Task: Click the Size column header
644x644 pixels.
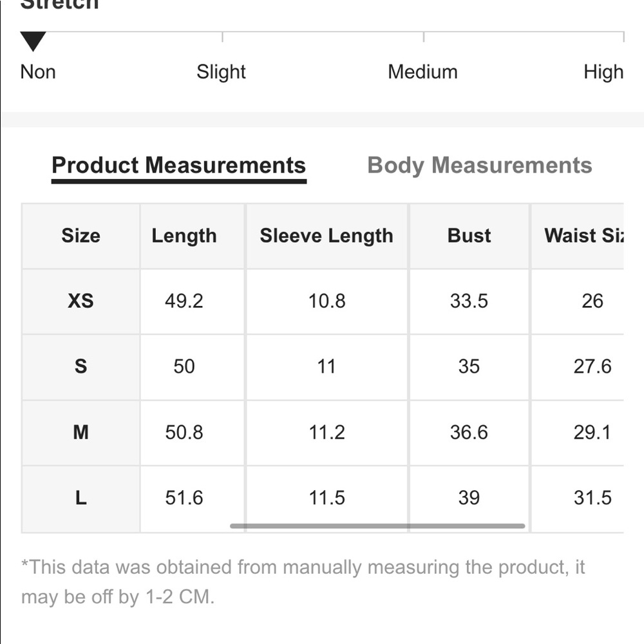Action: tap(80, 236)
